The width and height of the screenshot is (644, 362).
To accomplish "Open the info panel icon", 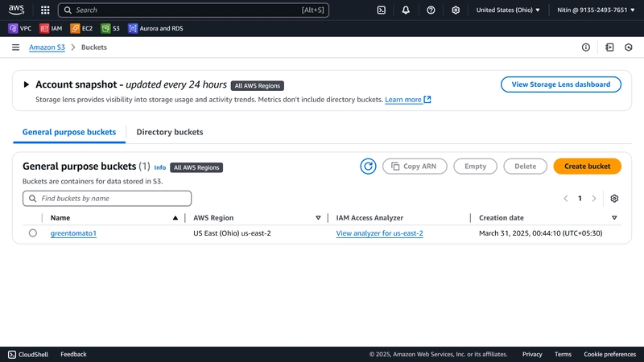I will click(586, 47).
